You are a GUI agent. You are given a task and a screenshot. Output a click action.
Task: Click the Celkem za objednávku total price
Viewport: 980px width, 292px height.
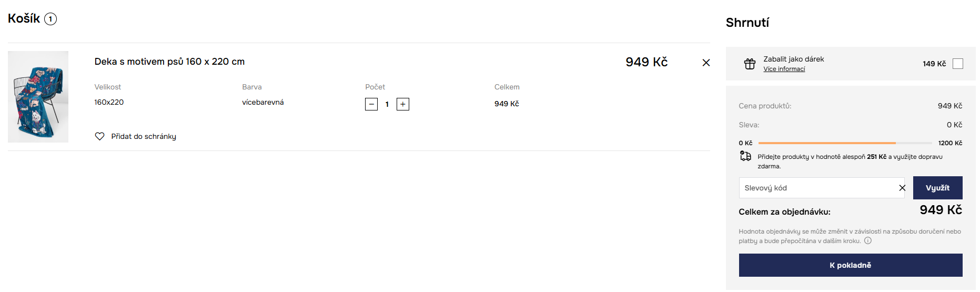tap(941, 210)
